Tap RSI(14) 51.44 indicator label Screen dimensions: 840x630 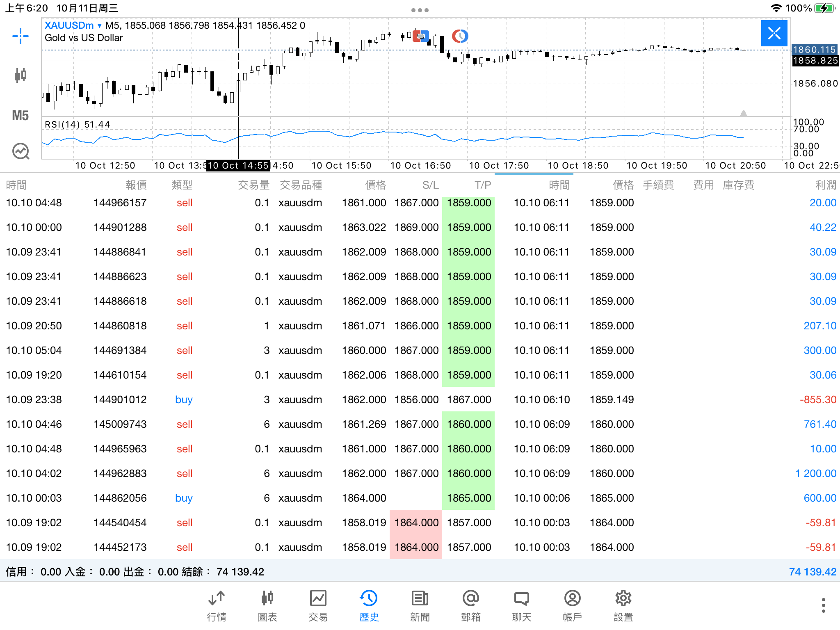[x=78, y=124]
